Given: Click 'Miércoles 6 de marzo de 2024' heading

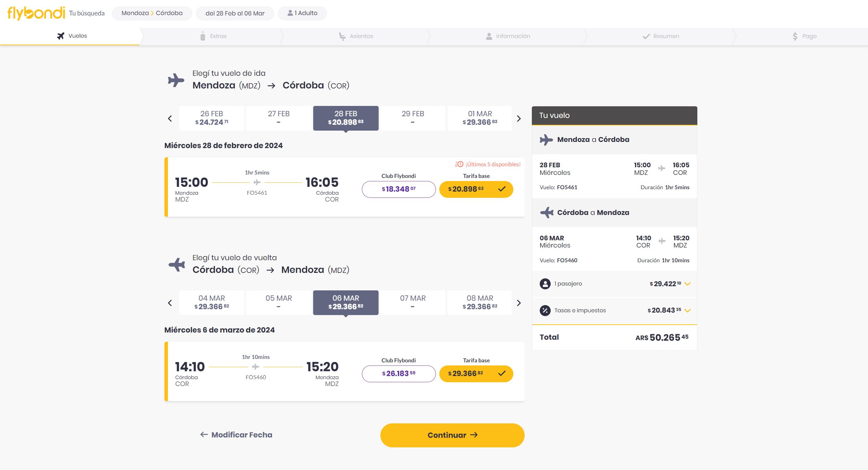Looking at the screenshot, I should 219,330.
